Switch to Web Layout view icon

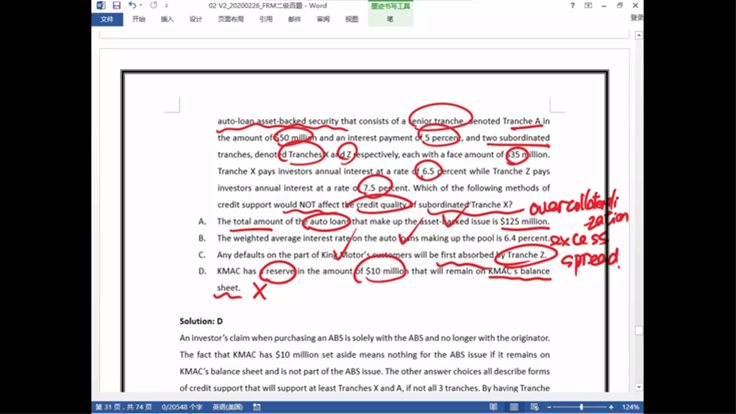(535, 407)
